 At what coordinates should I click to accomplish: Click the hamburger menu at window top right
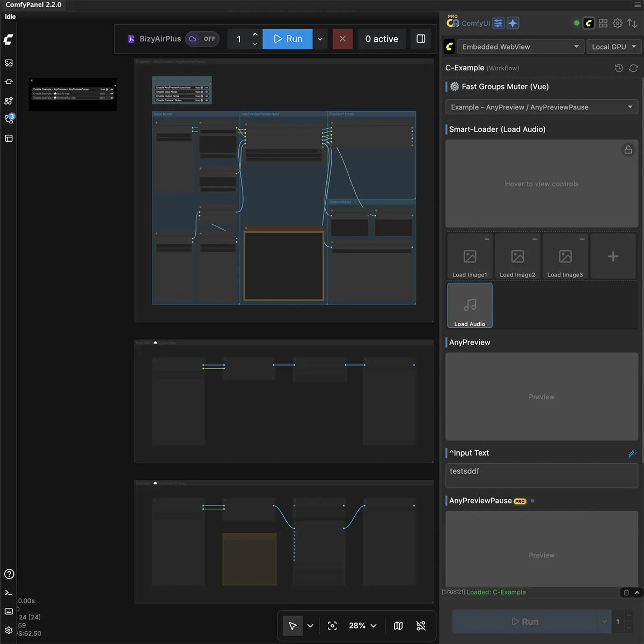click(637, 5)
